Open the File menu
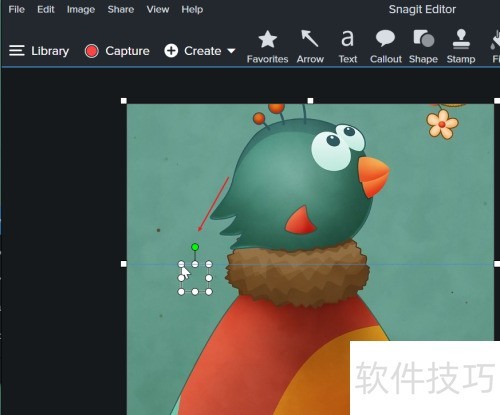Screen dimensions: 500x415 click(x=16, y=9)
